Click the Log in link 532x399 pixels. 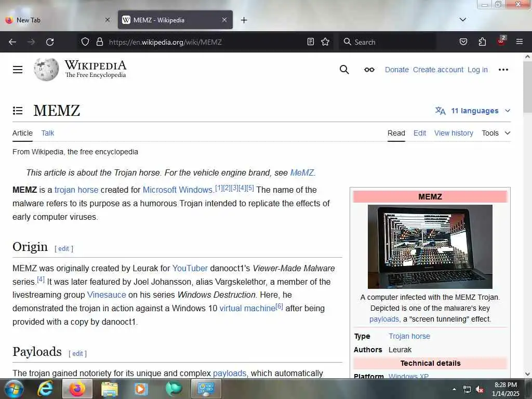click(477, 70)
